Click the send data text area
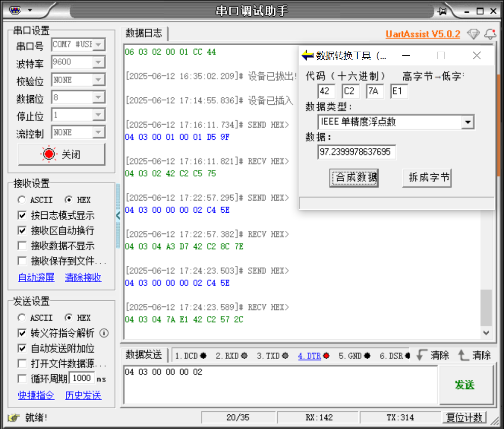The height and width of the screenshot is (429, 504). point(281,384)
